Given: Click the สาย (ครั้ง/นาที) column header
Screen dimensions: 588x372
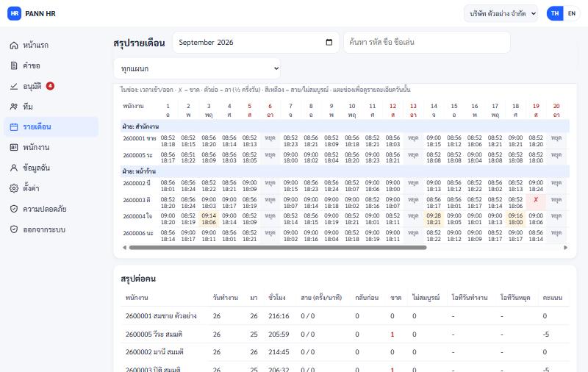Looking at the screenshot, I should click(321, 298).
